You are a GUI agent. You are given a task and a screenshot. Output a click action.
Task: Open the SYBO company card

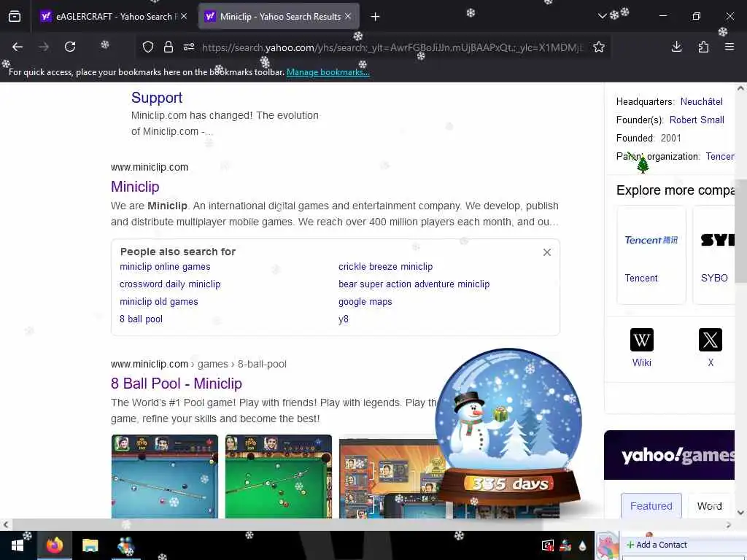click(x=713, y=255)
